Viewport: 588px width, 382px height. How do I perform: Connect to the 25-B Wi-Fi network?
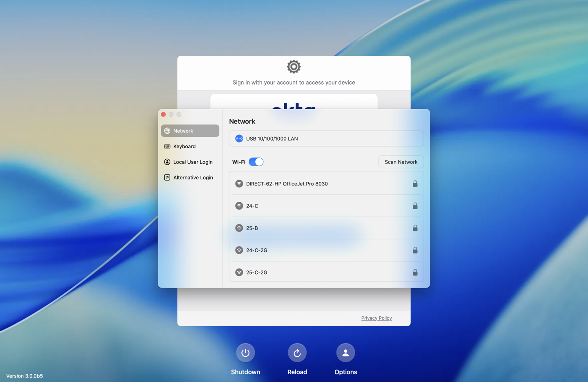point(326,228)
